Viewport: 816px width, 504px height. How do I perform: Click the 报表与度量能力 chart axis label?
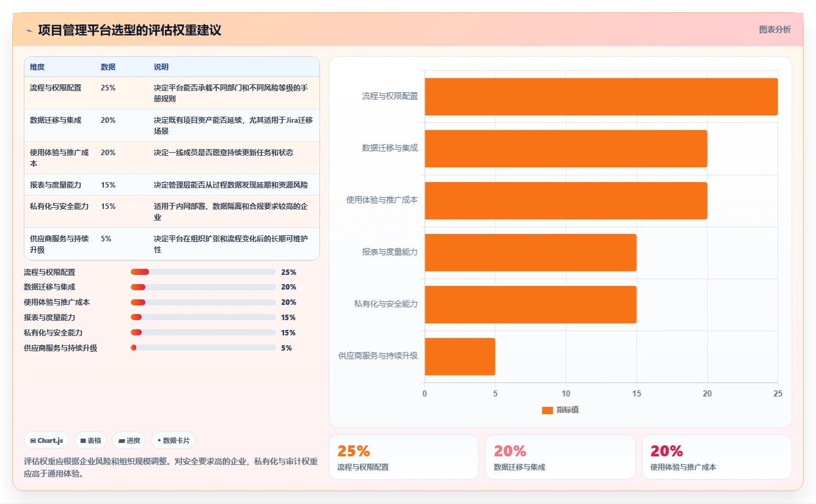point(390,252)
